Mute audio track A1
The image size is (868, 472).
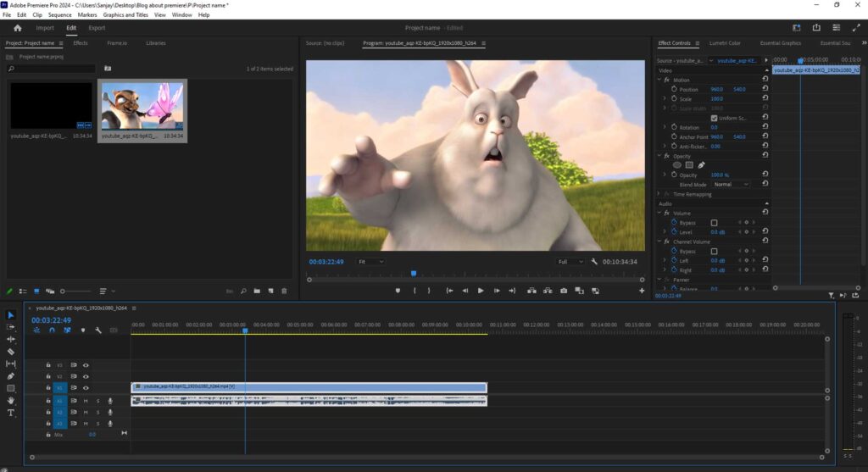86,401
